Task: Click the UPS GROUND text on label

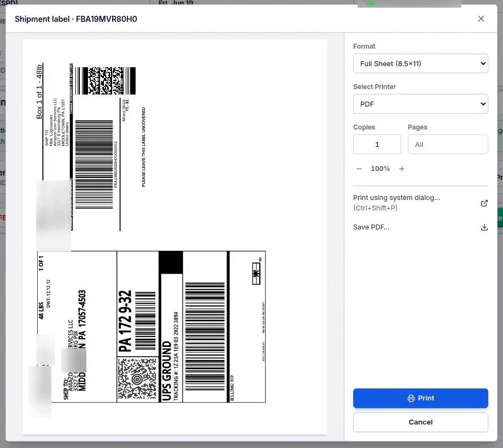Action: point(167,370)
